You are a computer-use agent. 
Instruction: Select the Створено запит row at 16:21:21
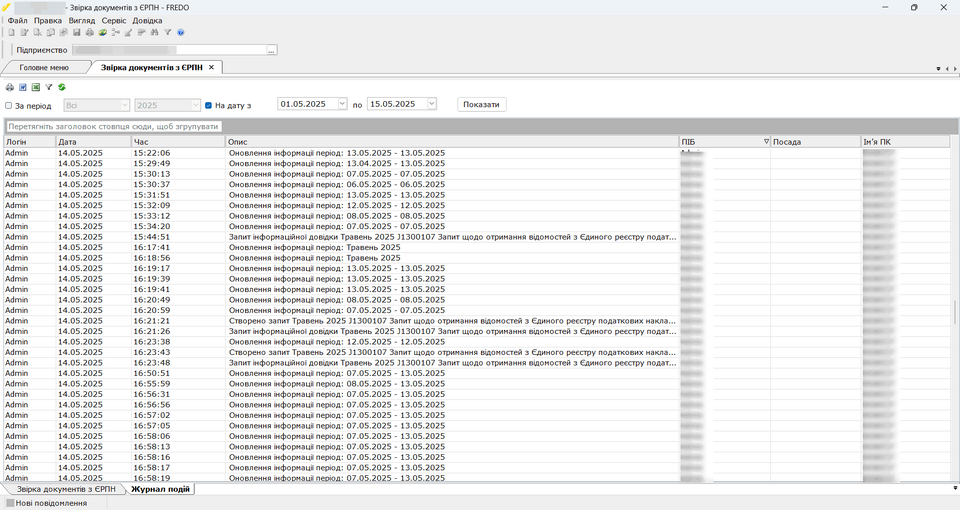click(x=476, y=321)
